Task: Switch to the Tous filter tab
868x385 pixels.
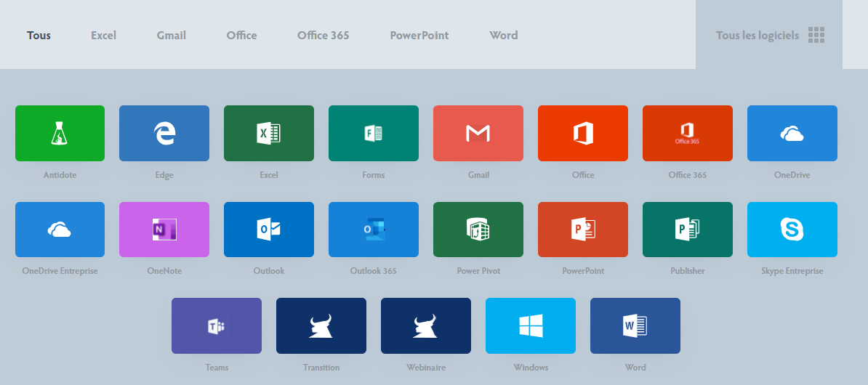Action: (39, 36)
